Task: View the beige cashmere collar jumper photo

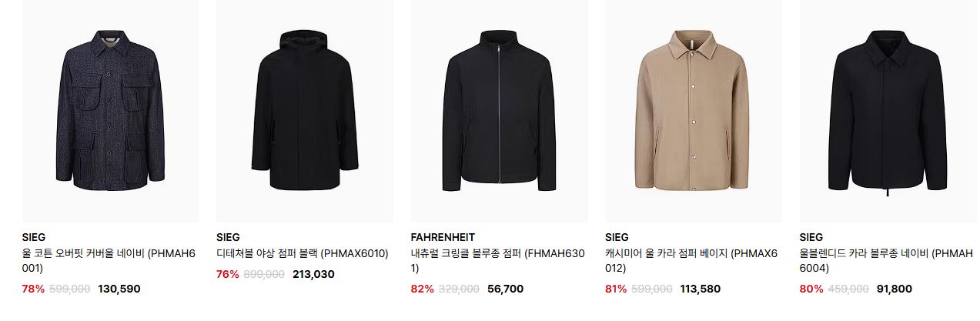Action: pos(694,111)
